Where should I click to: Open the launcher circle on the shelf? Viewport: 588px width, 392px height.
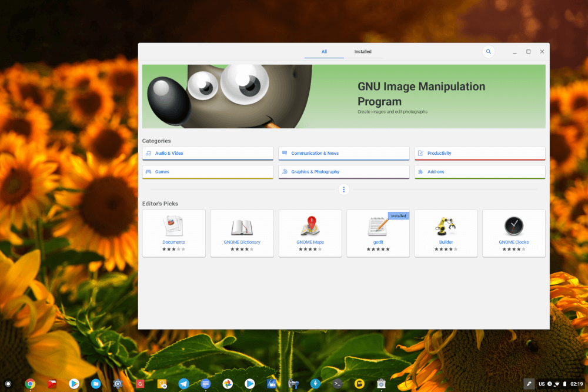click(x=8, y=384)
